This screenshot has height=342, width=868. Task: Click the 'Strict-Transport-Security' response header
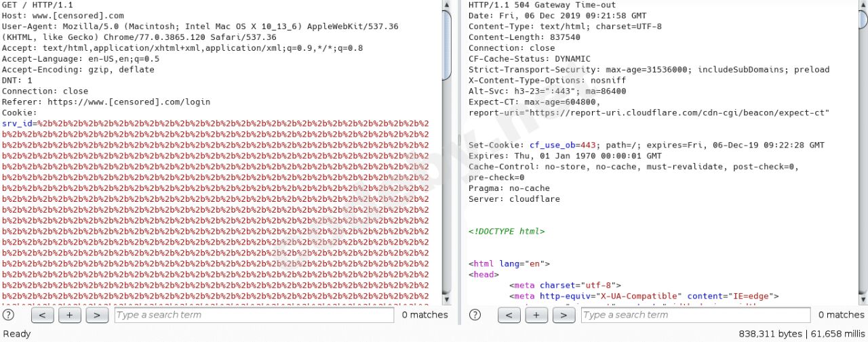pyautogui.click(x=649, y=70)
